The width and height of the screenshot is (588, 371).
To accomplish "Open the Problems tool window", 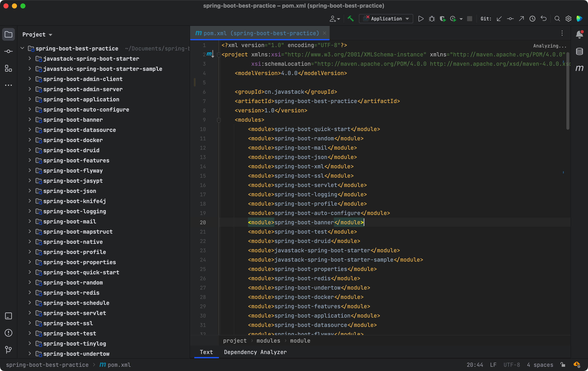I will tap(8, 333).
